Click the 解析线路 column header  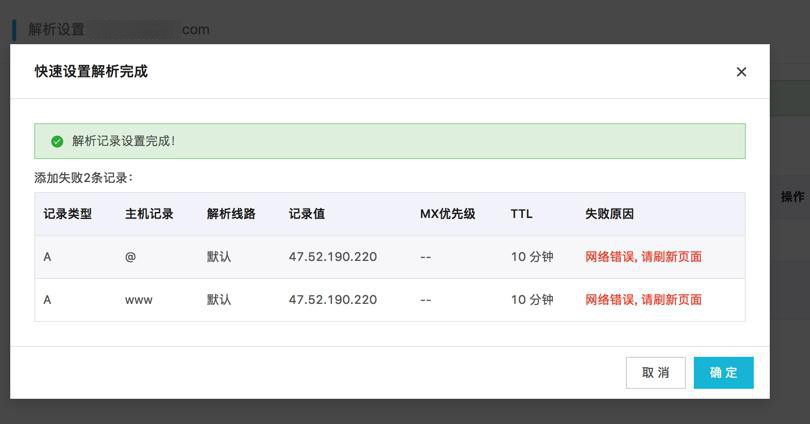coord(231,214)
